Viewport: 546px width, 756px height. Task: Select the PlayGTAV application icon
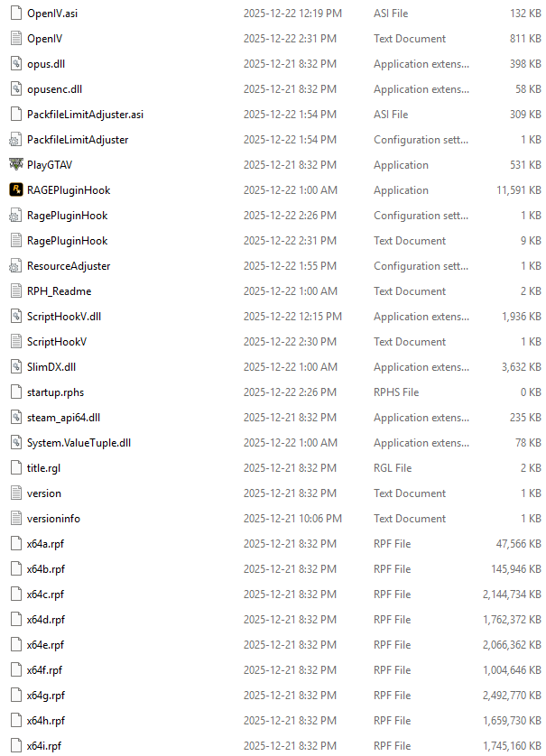tap(16, 164)
